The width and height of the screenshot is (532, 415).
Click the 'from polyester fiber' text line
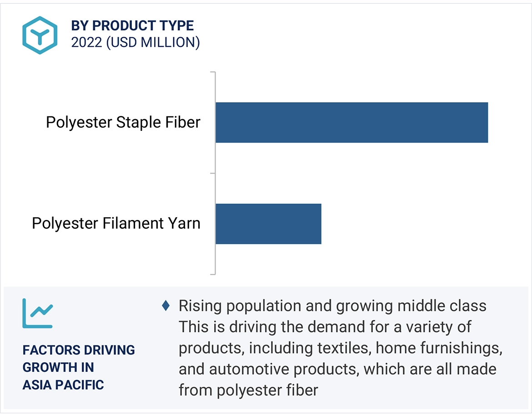(248, 390)
